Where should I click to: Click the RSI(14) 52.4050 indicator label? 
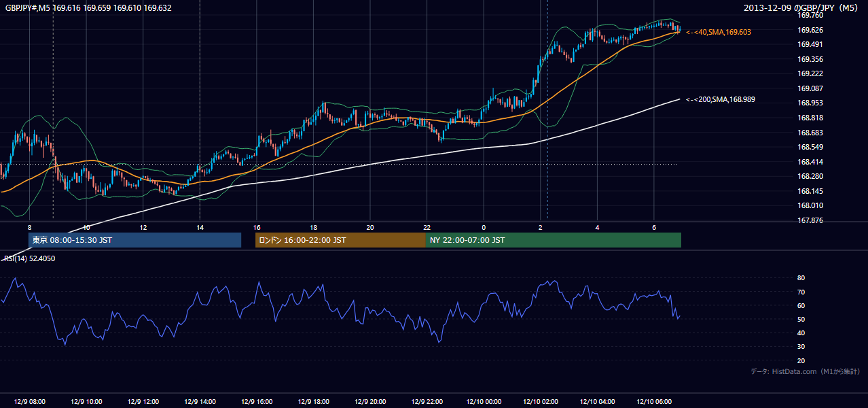coord(30,258)
